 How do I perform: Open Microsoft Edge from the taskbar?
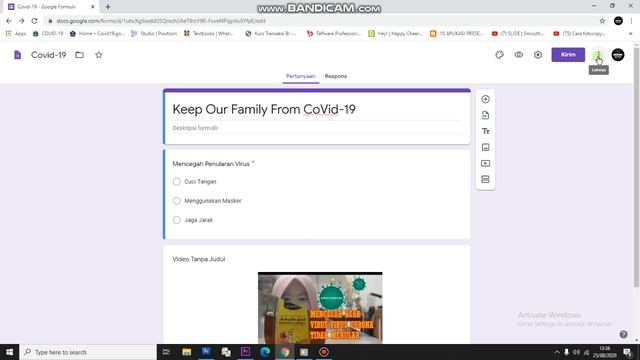[265, 352]
